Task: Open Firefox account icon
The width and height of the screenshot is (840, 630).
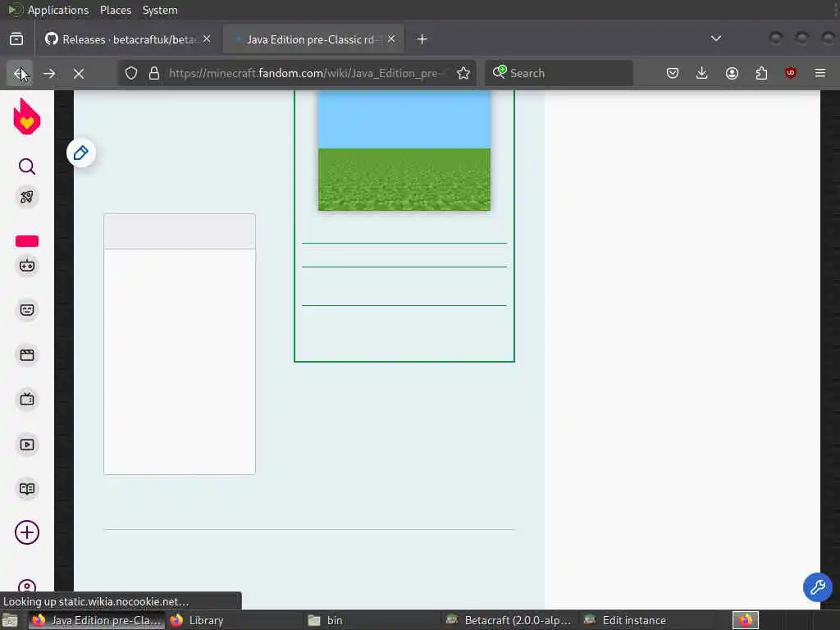Action: (x=732, y=73)
